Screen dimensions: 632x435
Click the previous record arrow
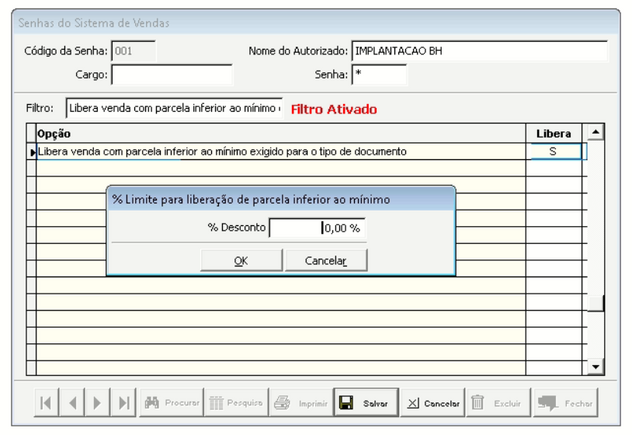[x=73, y=403]
